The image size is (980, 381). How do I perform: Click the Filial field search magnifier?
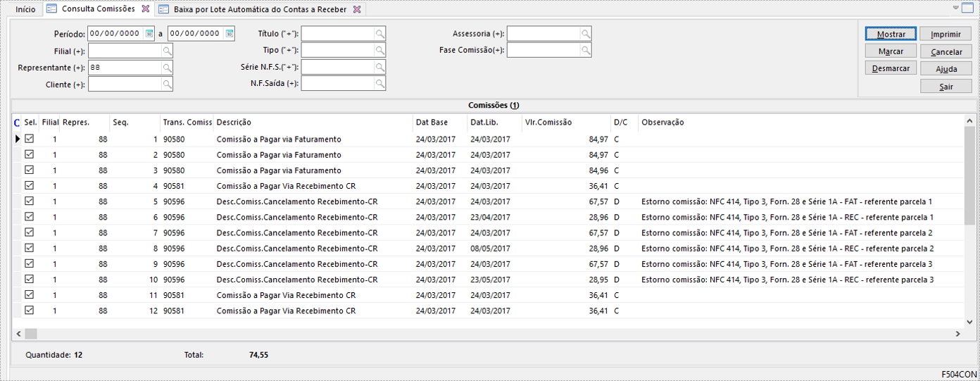point(167,51)
